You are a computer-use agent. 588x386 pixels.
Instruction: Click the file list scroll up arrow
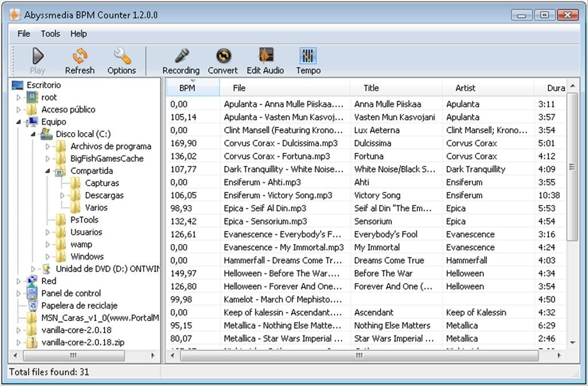[572, 86]
